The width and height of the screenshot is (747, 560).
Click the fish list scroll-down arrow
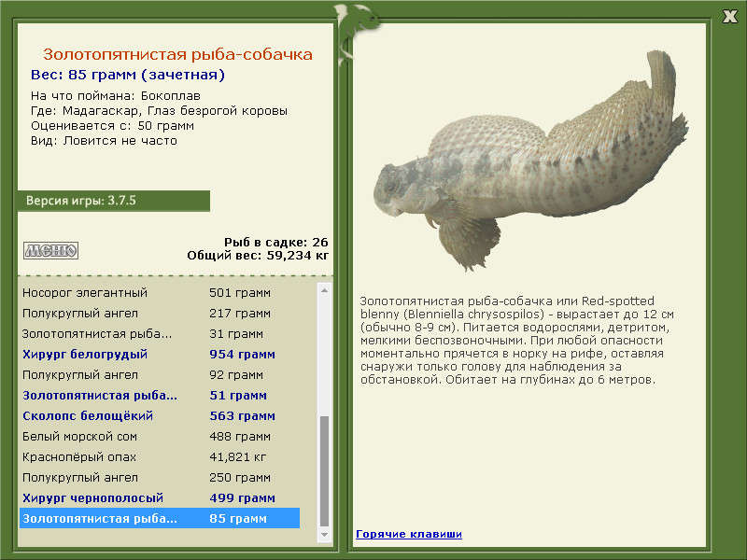(325, 535)
